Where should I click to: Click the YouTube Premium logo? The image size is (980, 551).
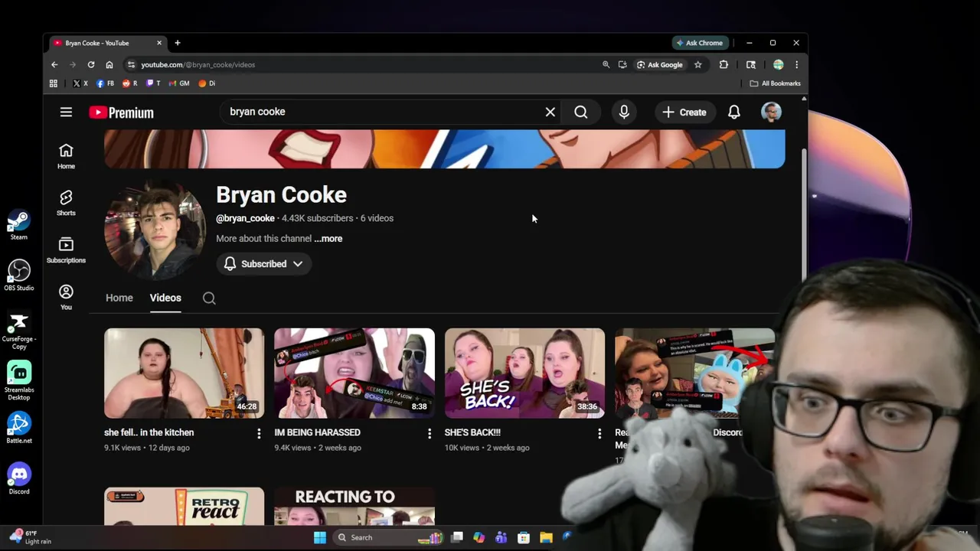tap(121, 112)
